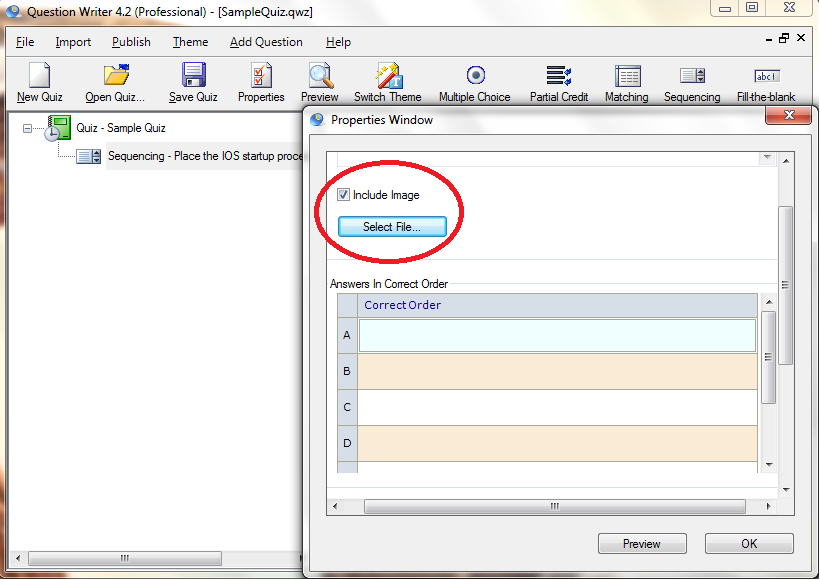820x580 pixels.
Task: Select the row header labeled A
Action: click(x=347, y=335)
